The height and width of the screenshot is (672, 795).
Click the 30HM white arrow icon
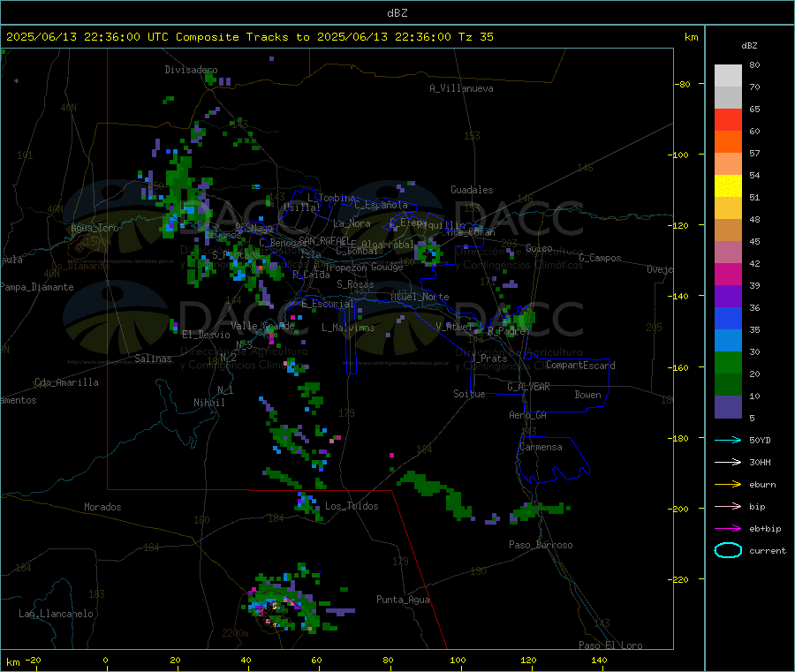click(728, 462)
